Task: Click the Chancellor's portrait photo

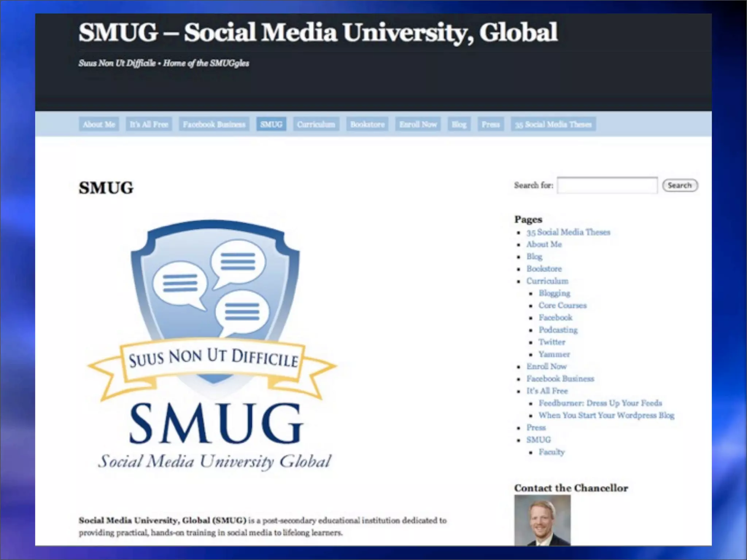Action: 542,520
